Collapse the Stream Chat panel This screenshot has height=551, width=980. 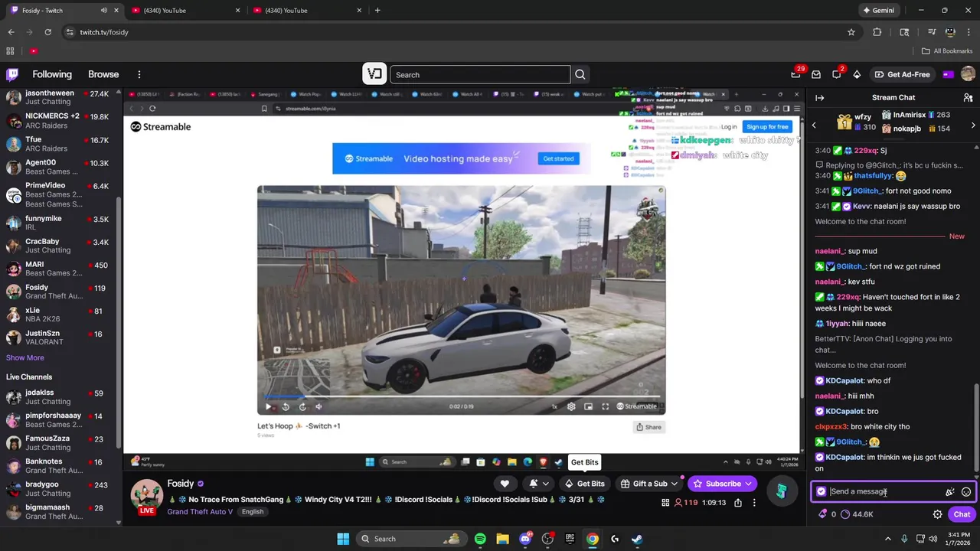[819, 97]
